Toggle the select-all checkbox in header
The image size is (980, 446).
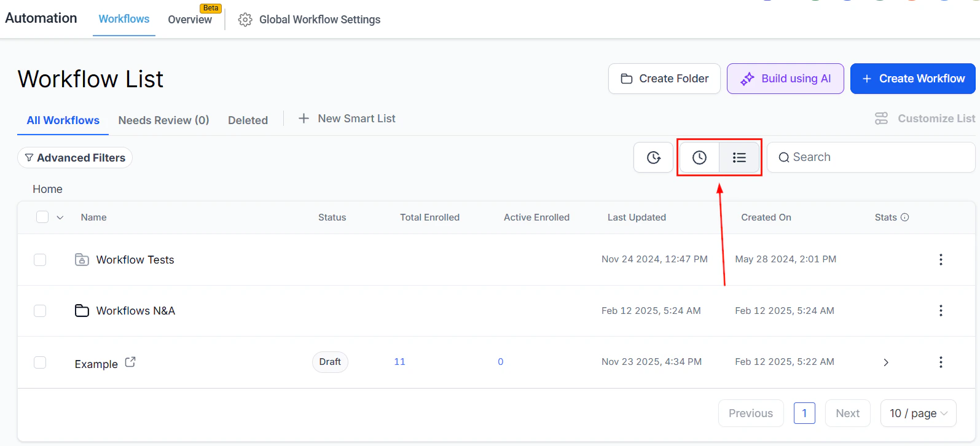pyautogui.click(x=42, y=217)
